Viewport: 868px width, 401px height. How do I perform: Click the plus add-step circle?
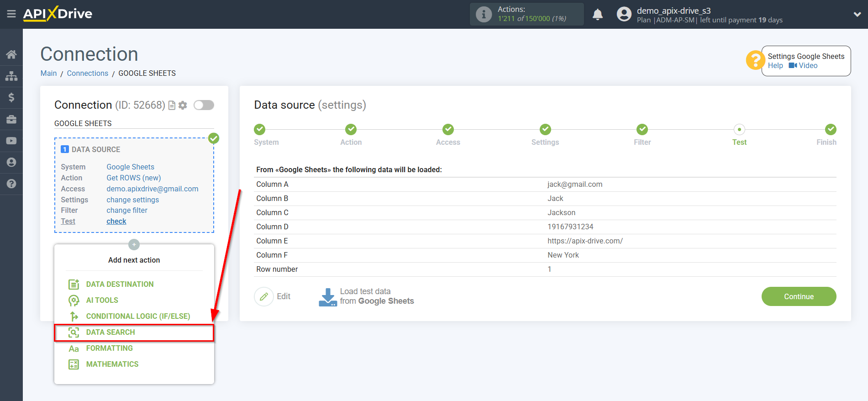[x=134, y=245]
